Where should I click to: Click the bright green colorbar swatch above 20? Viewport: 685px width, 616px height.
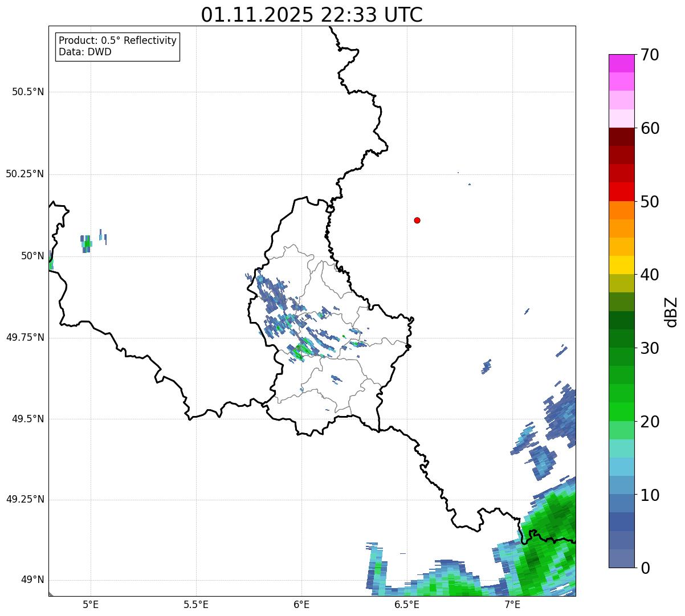click(x=621, y=412)
